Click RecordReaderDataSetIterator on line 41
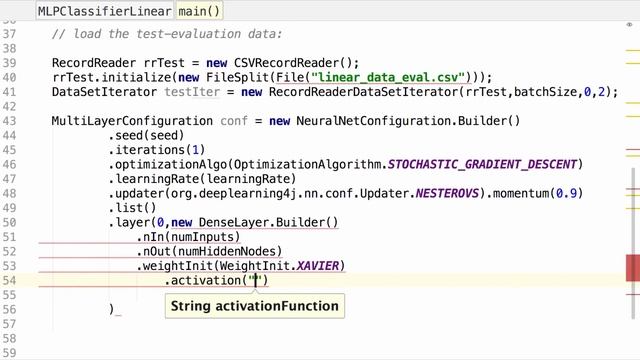 pyautogui.click(x=364, y=92)
